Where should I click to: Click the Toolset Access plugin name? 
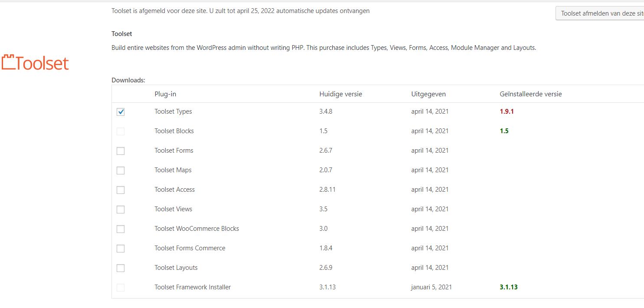[175, 190]
